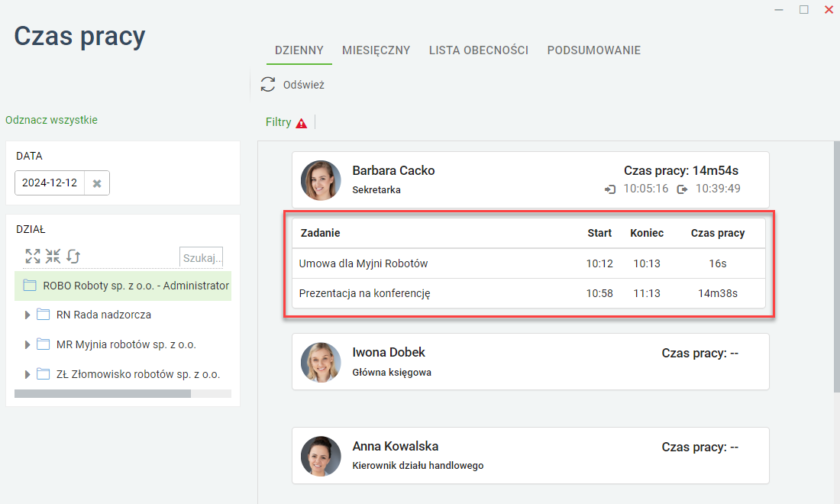Image resolution: width=840 pixels, height=504 pixels.
Task: Click the Szukaj search box in DZIAŁ
Action: pyautogui.click(x=201, y=257)
